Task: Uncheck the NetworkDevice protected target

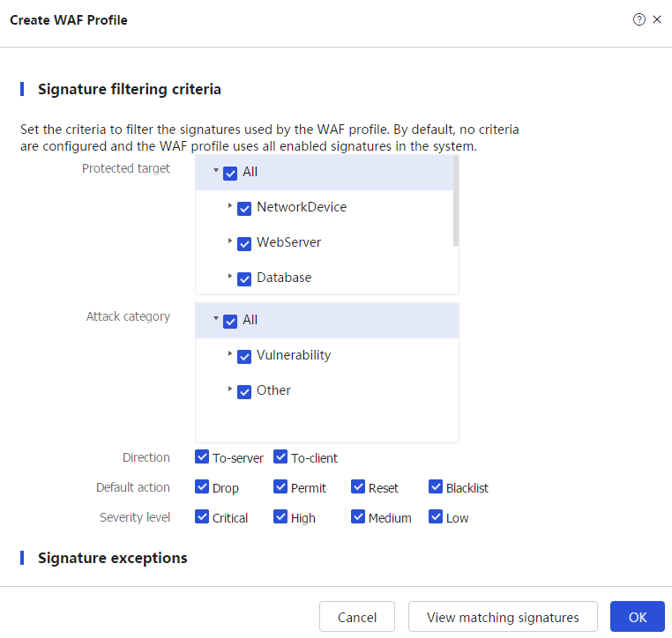Action: 244,209
